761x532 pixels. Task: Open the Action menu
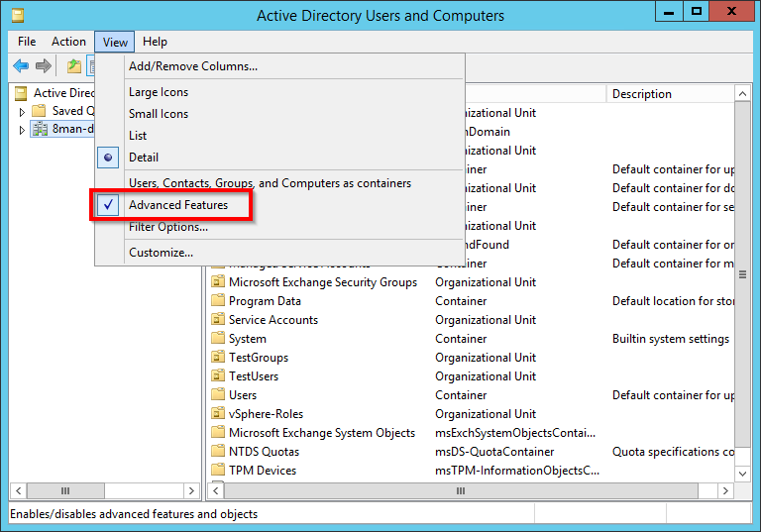pyautogui.click(x=68, y=42)
